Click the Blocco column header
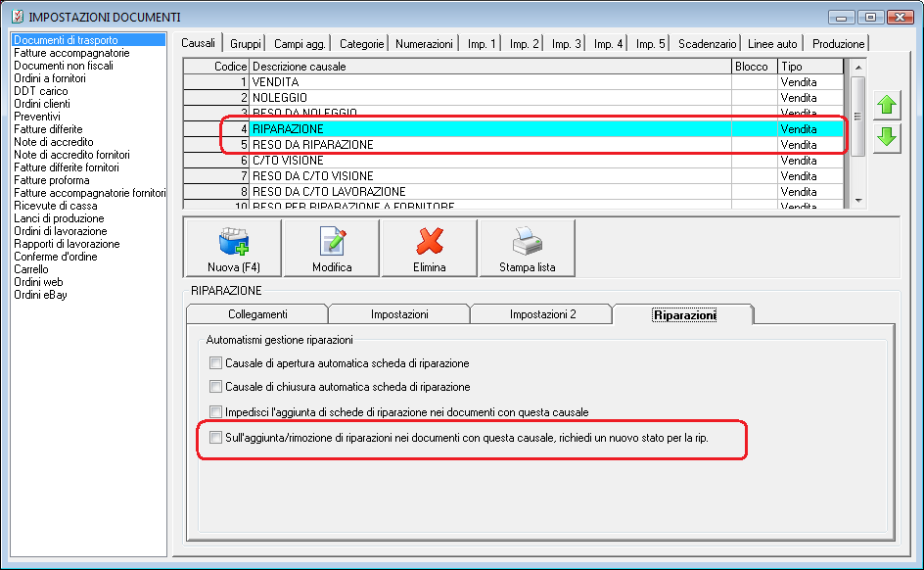 tap(755, 67)
